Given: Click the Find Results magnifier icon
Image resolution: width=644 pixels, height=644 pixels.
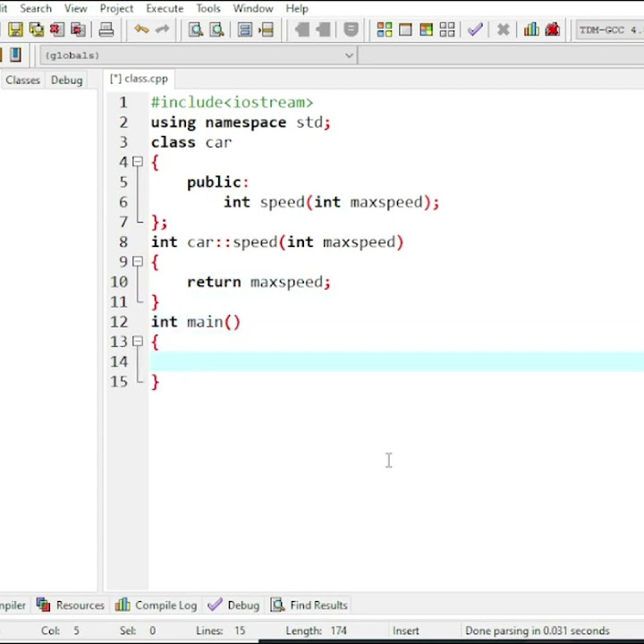Looking at the screenshot, I should pos(277,605).
